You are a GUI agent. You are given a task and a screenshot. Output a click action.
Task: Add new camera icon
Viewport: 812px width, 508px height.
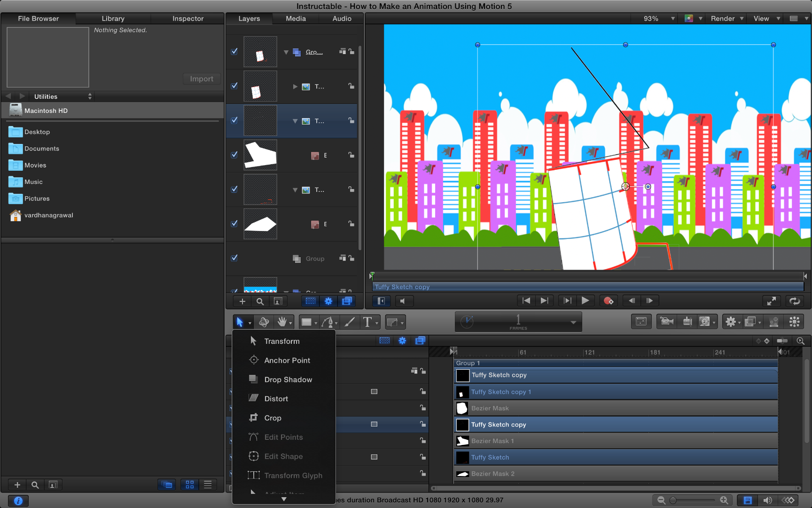click(x=667, y=322)
